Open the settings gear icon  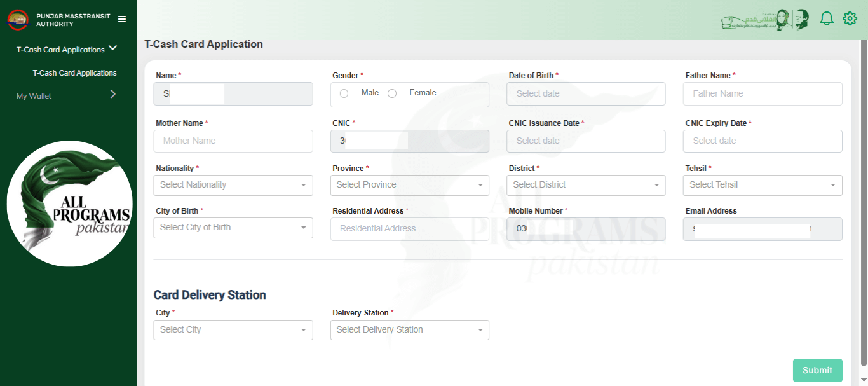850,19
